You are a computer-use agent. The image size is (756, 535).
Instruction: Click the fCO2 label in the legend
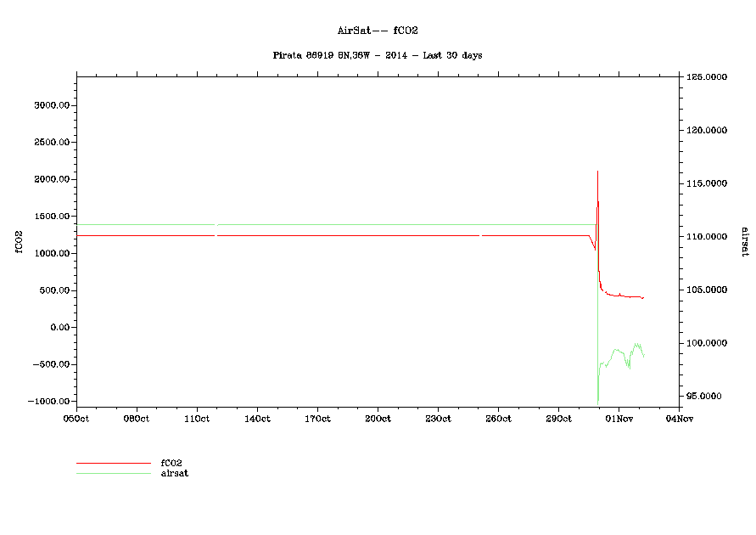[x=171, y=463]
